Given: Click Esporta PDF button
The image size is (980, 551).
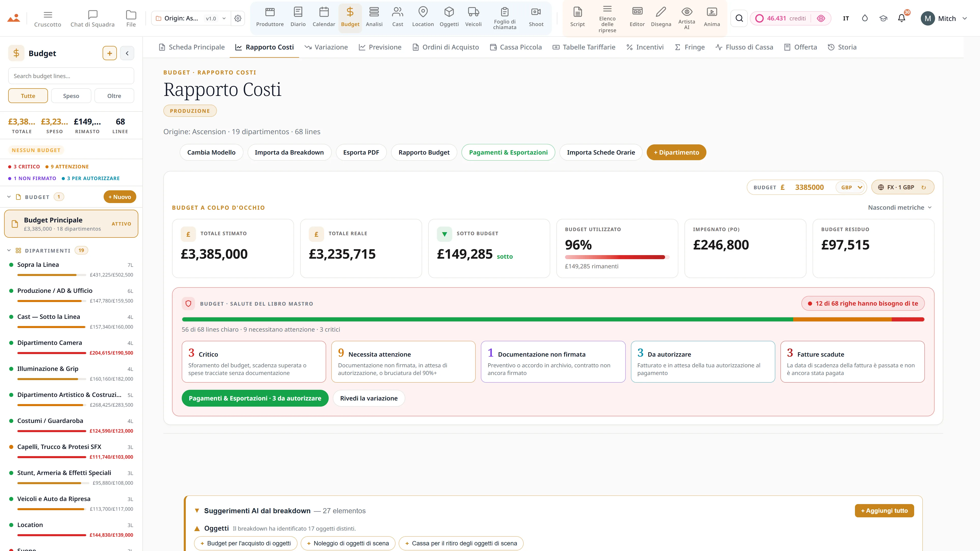Looking at the screenshot, I should [x=361, y=153].
